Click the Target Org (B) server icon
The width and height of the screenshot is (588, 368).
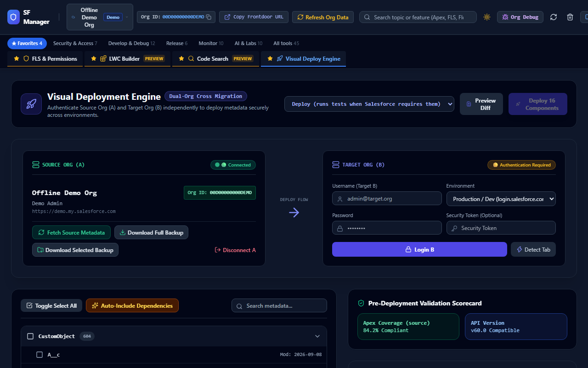(x=335, y=165)
